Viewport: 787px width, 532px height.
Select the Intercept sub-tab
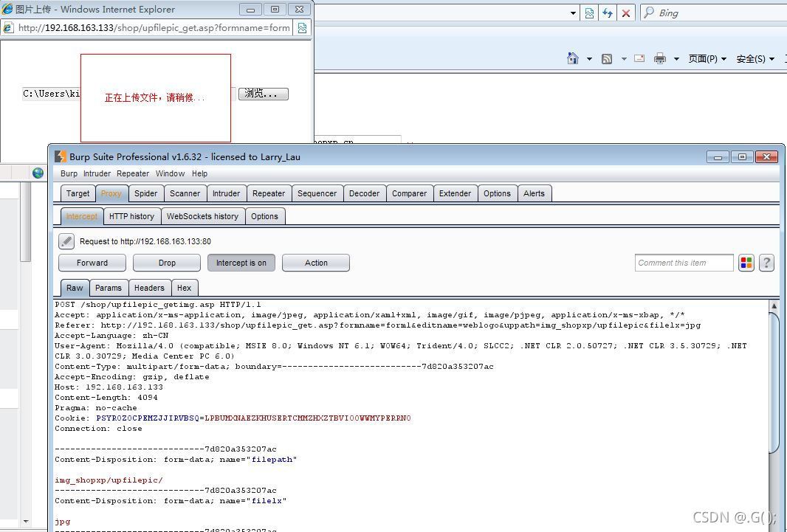pos(82,217)
